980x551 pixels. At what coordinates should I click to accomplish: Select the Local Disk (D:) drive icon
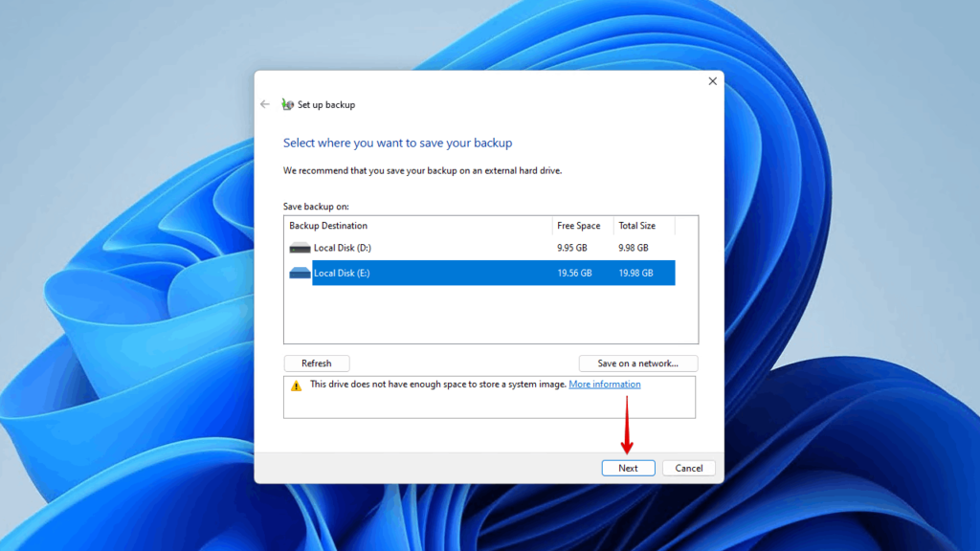[x=299, y=249]
